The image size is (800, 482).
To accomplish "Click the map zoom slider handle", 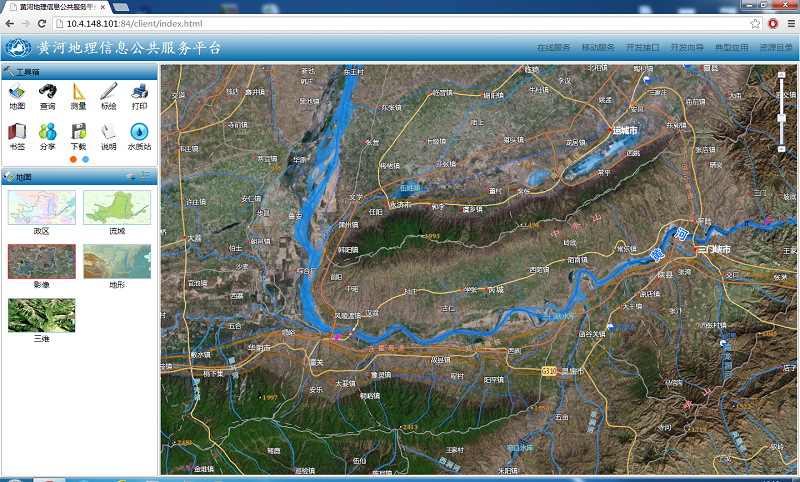I will 781,118.
